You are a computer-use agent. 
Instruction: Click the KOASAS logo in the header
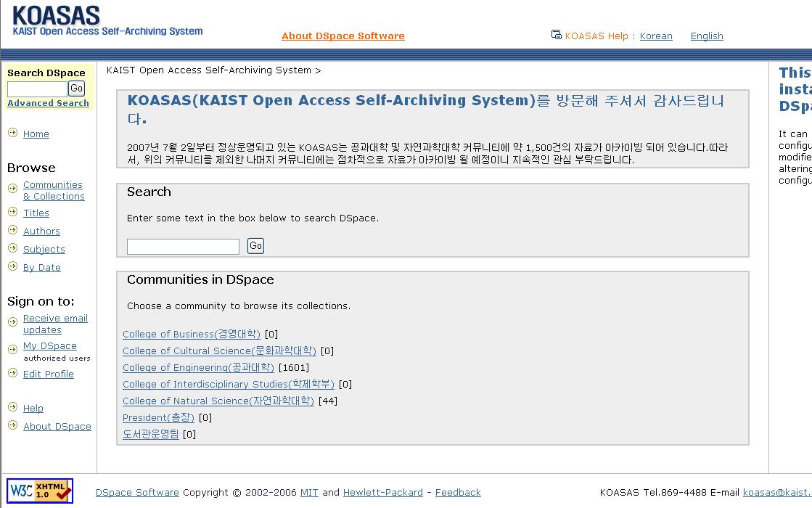[x=107, y=21]
